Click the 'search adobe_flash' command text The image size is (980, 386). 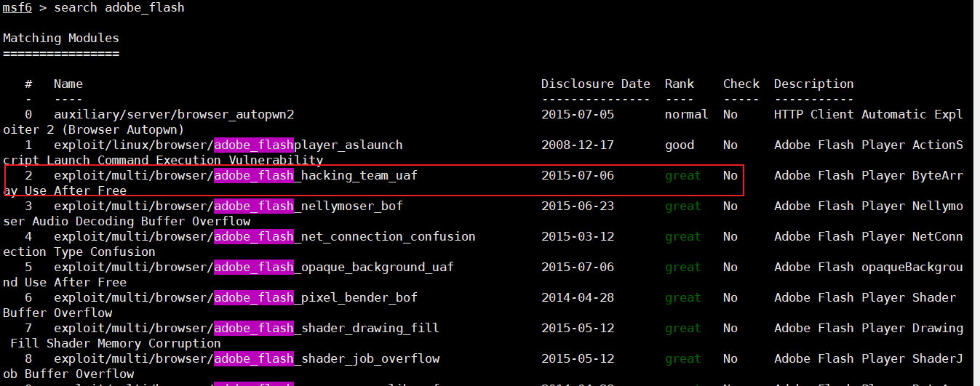(x=119, y=8)
